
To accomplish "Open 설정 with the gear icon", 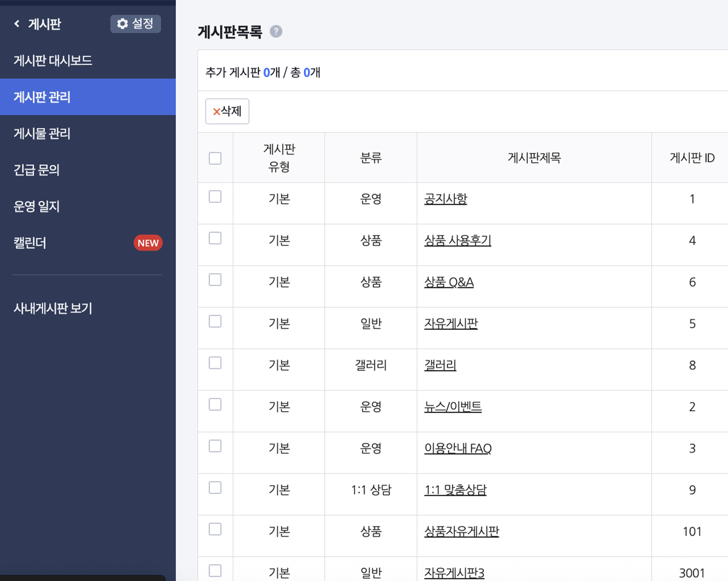I will pos(135,24).
